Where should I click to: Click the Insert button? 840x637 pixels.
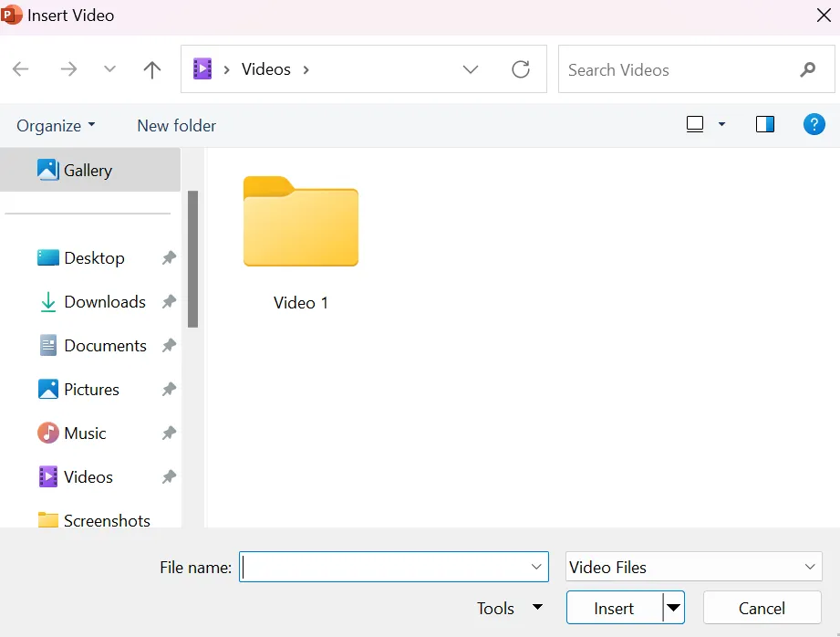(x=614, y=608)
